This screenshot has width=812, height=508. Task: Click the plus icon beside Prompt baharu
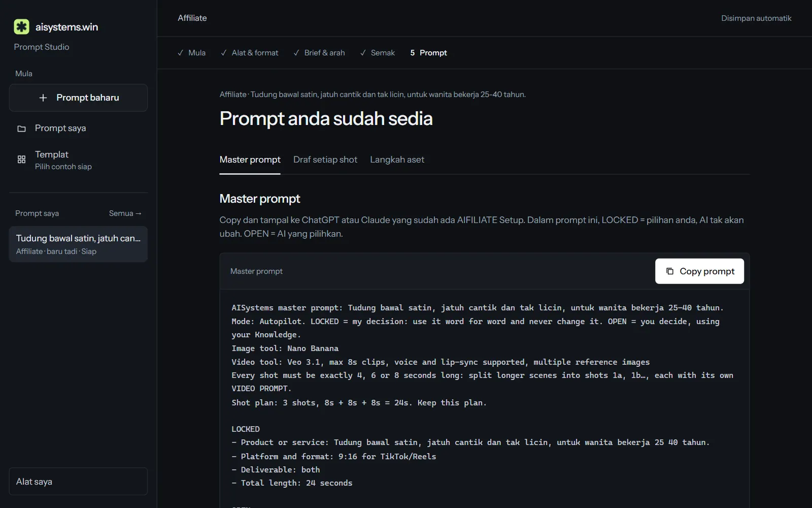(43, 98)
